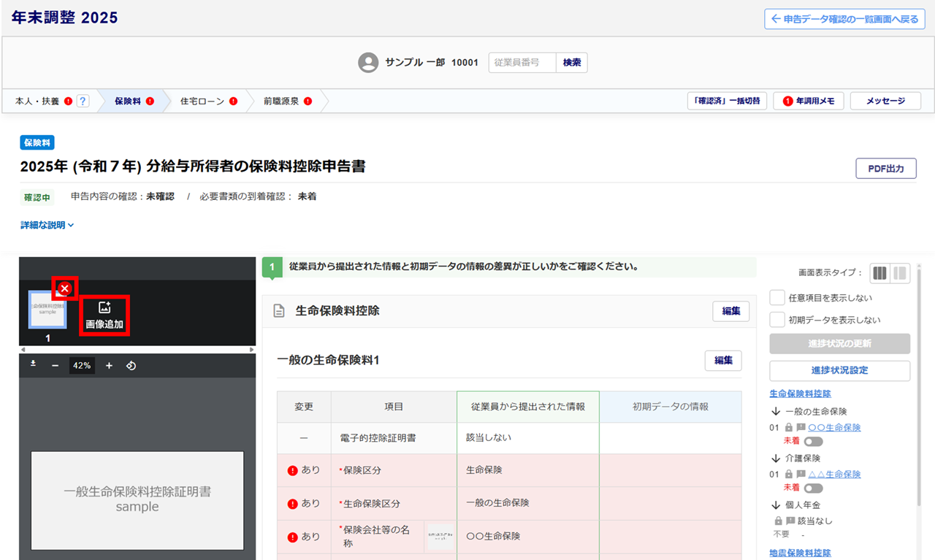Click the PDF出力 button

(885, 169)
